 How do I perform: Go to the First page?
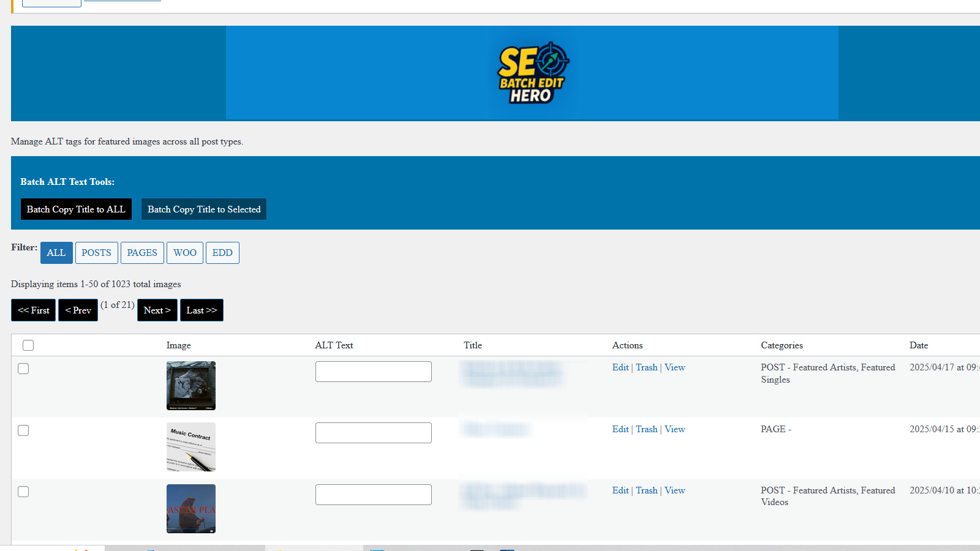pyautogui.click(x=34, y=310)
